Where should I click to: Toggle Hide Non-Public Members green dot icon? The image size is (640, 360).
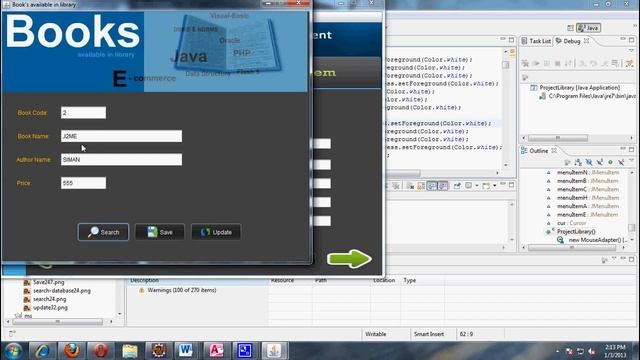click(610, 162)
